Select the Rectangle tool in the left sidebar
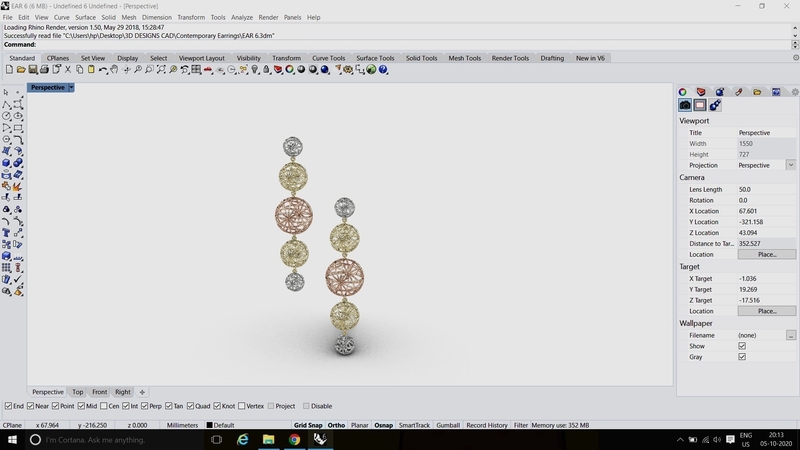 [18, 128]
